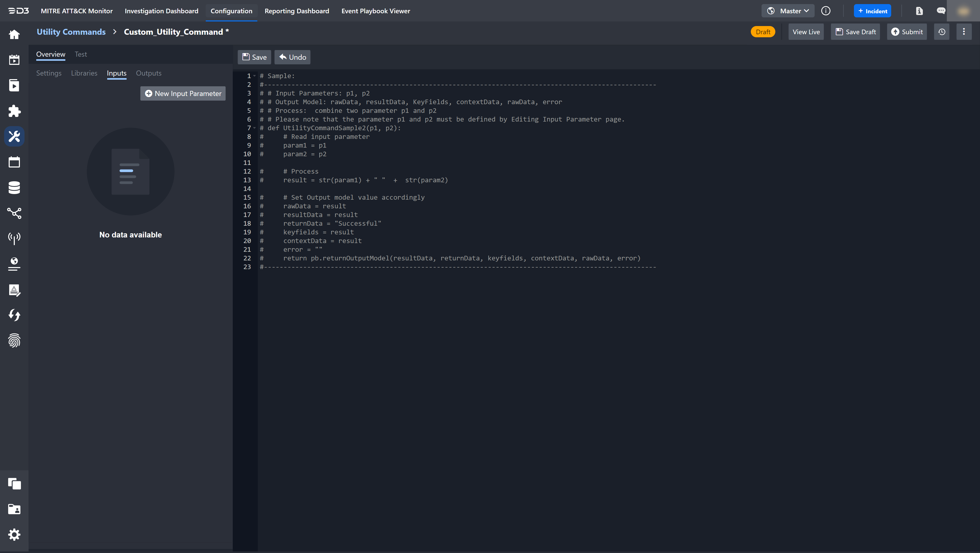This screenshot has width=980, height=553.
Task: Expand the Master branch dropdown
Action: (788, 11)
